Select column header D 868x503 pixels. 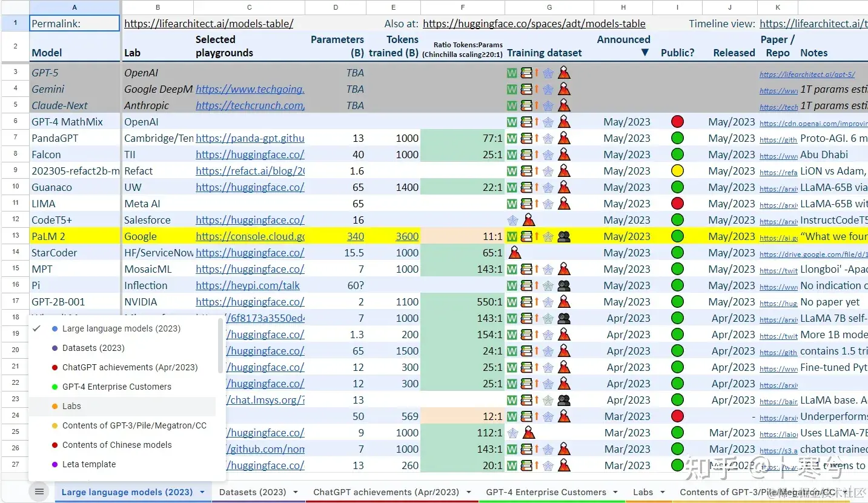click(336, 7)
